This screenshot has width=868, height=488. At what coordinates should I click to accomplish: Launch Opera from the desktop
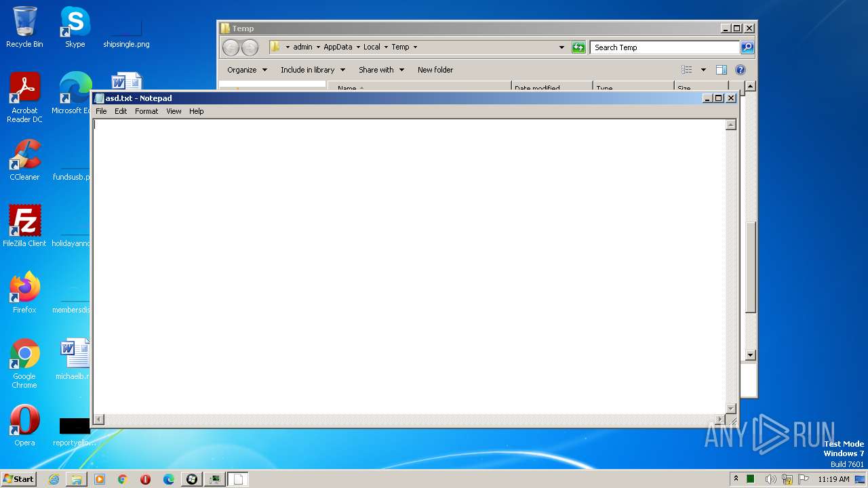pos(24,426)
